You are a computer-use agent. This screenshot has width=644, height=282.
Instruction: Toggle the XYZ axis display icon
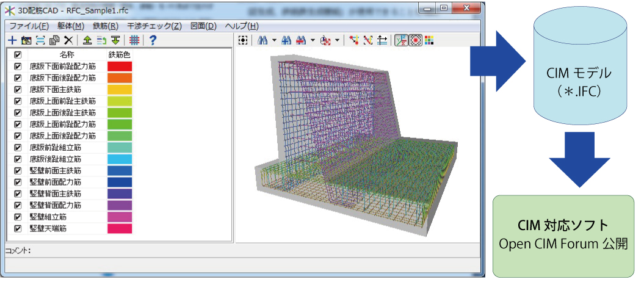pyautogui.click(x=401, y=40)
